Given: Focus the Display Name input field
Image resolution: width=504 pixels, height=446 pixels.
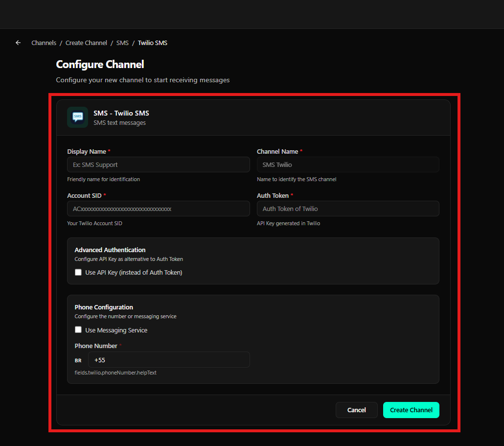Looking at the screenshot, I should click(x=159, y=164).
